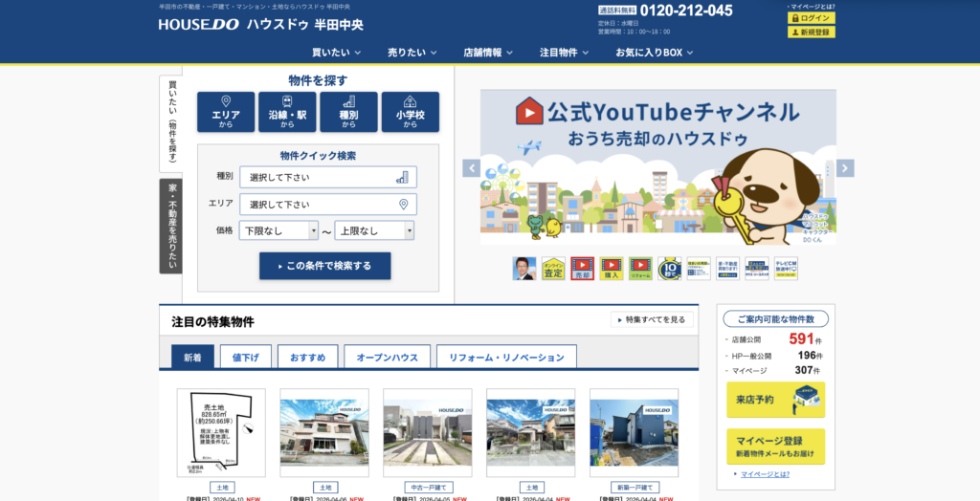Image resolution: width=980 pixels, height=501 pixels.
Task: Search properties by エリア (area) button
Action: tap(226, 112)
